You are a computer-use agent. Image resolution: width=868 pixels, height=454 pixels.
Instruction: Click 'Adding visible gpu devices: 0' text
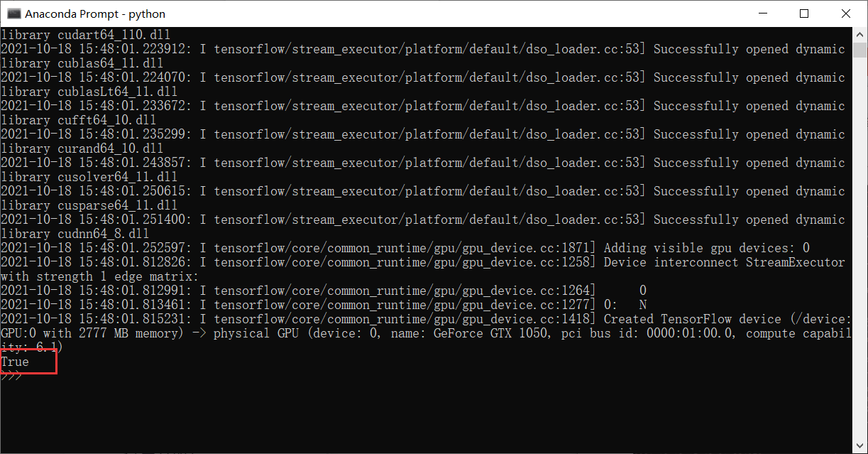[x=706, y=248]
